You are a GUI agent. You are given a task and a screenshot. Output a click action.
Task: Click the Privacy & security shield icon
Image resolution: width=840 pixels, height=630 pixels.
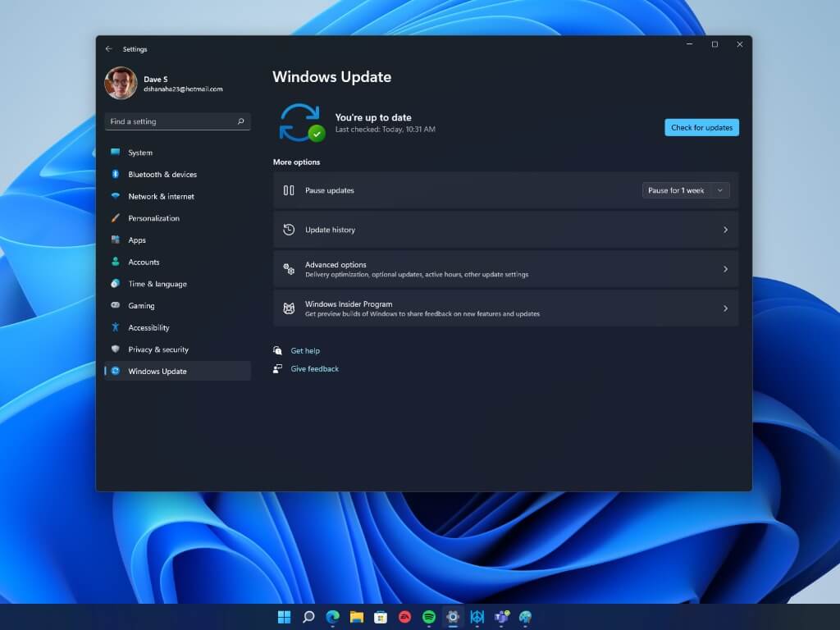point(115,349)
